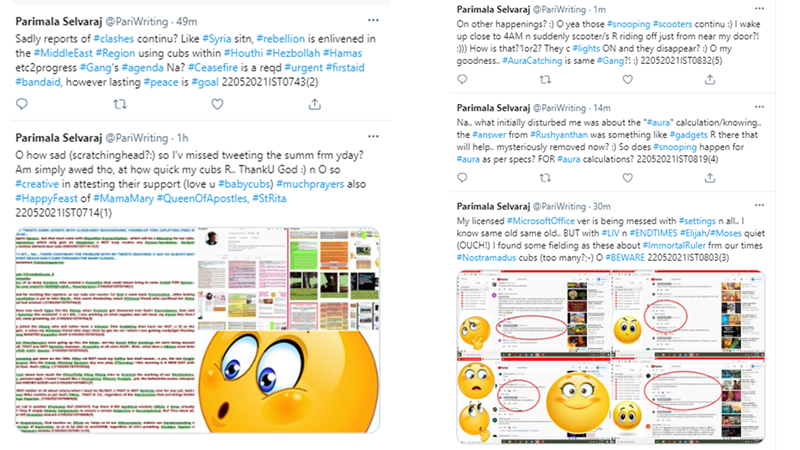800x450 pixels.
Task: Reply to the #AuraCatching scooters tweet
Action: click(x=462, y=80)
